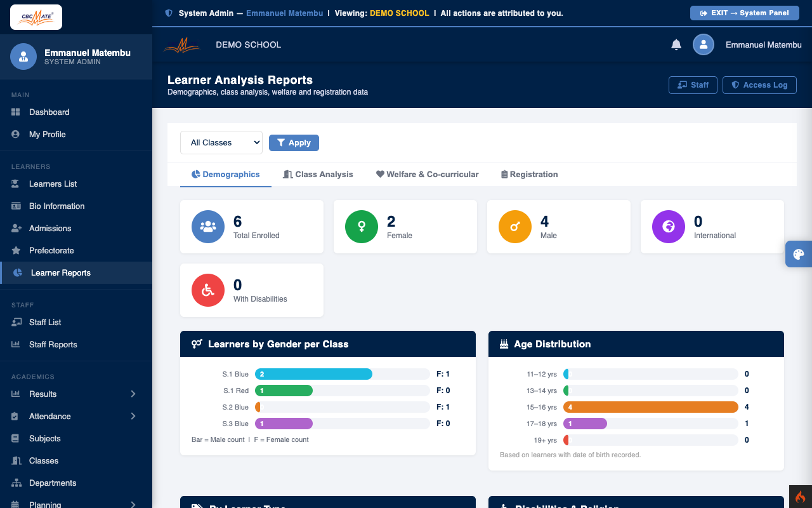The width and height of the screenshot is (812, 508).
Task: Click the Age Distribution panel header
Action: (x=636, y=344)
